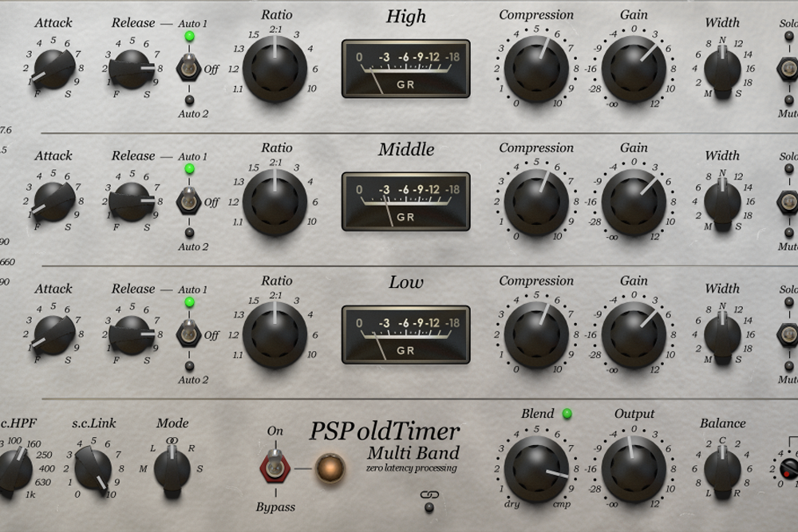Viewport: 798px width, 532px height.
Task: Click the Low band Solo LED
Action: tap(789, 302)
